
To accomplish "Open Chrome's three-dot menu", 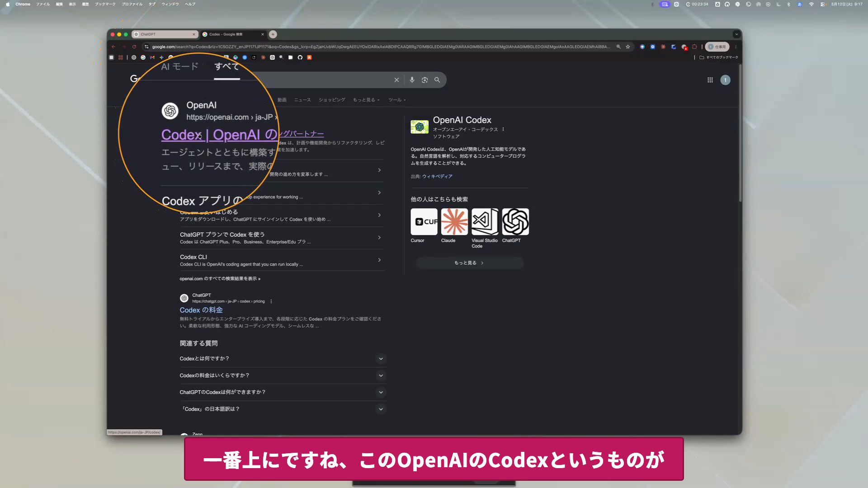I will coord(736,47).
